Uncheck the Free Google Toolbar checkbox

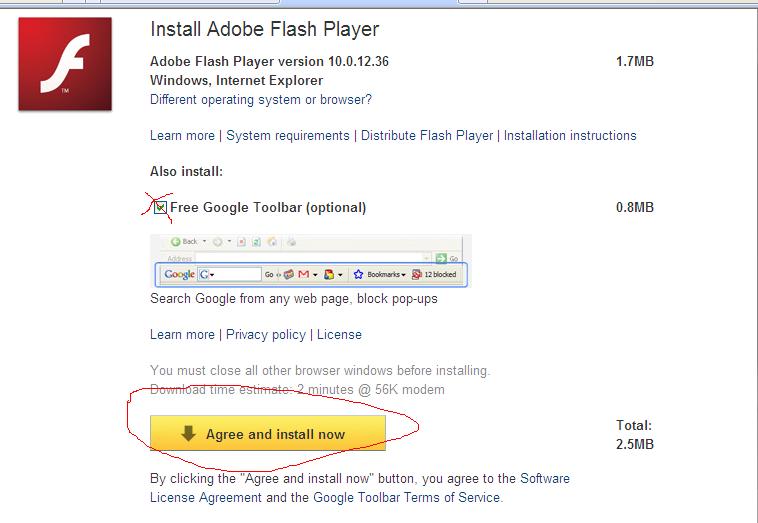(x=160, y=207)
